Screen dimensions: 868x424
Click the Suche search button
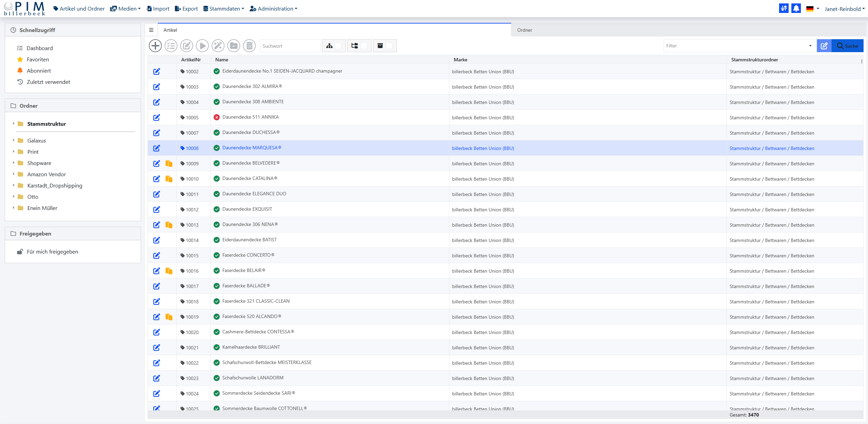[848, 46]
